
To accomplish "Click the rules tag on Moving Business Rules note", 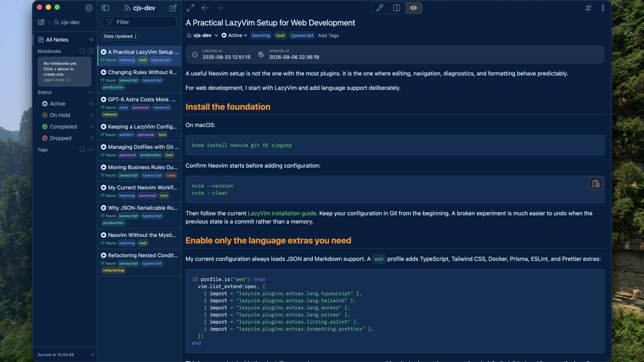I will pyautogui.click(x=171, y=175).
